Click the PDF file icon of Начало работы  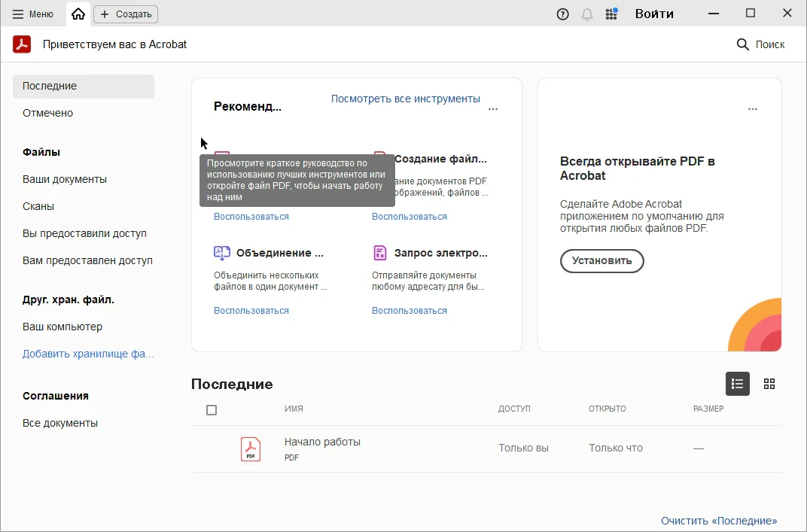(251, 448)
